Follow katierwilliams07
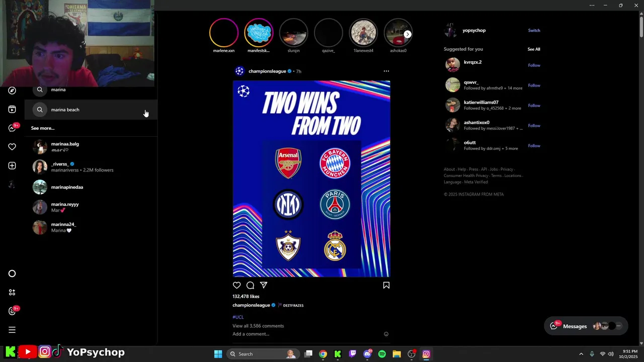The height and width of the screenshot is (362, 644). [x=534, y=106]
